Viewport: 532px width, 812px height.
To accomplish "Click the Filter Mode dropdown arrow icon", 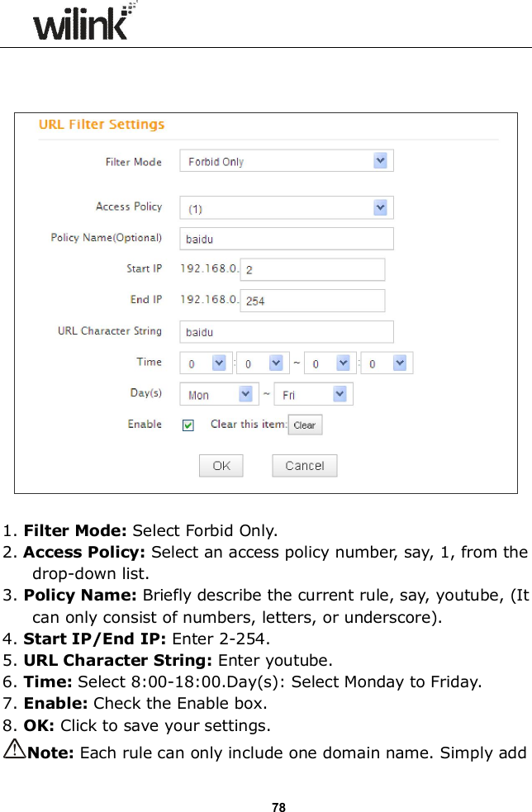I will pos(380,160).
